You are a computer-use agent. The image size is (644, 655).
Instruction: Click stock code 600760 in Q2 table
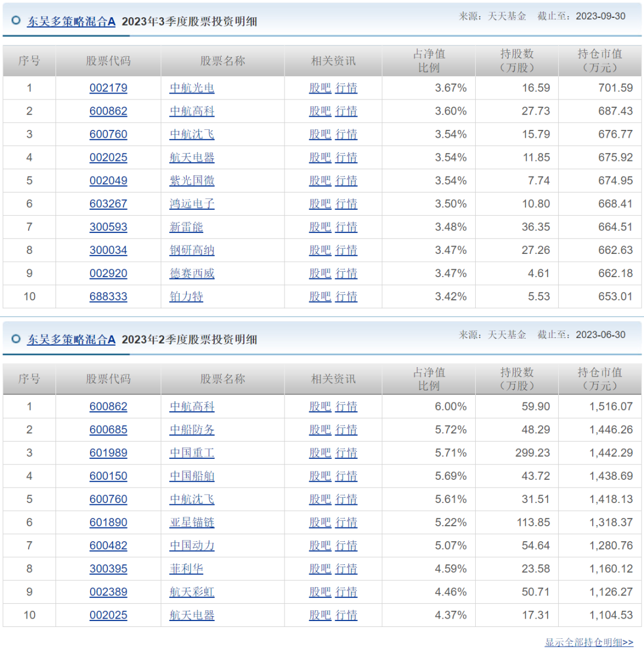point(109,499)
